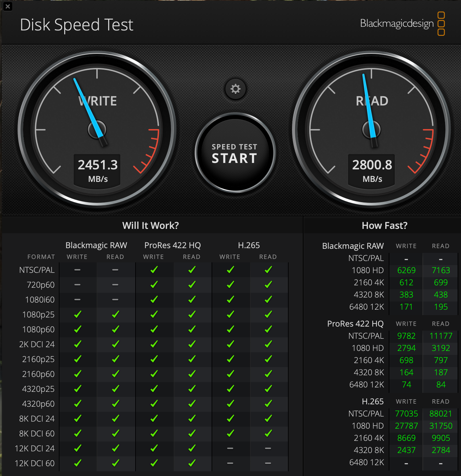Click H.265 2160 4K write value 8669
Viewport: 461px width, 476px height.
406,438
